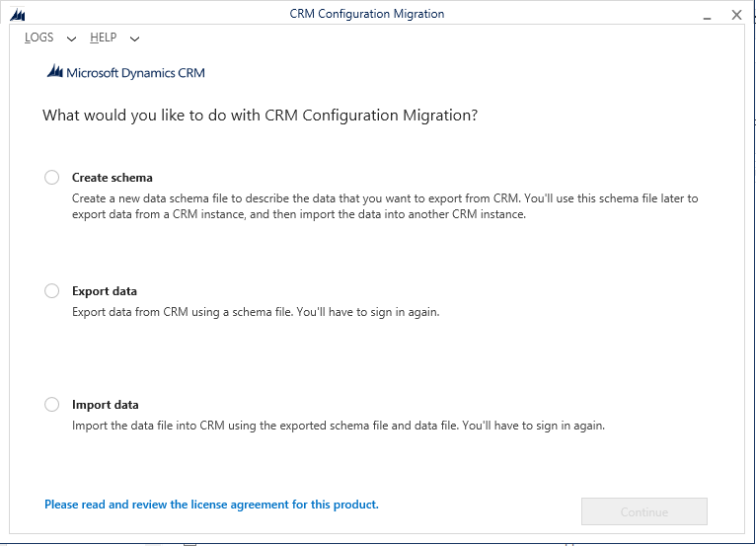Close the CRM Configuration Migration window
The width and height of the screenshot is (756, 546).
pyautogui.click(x=736, y=15)
